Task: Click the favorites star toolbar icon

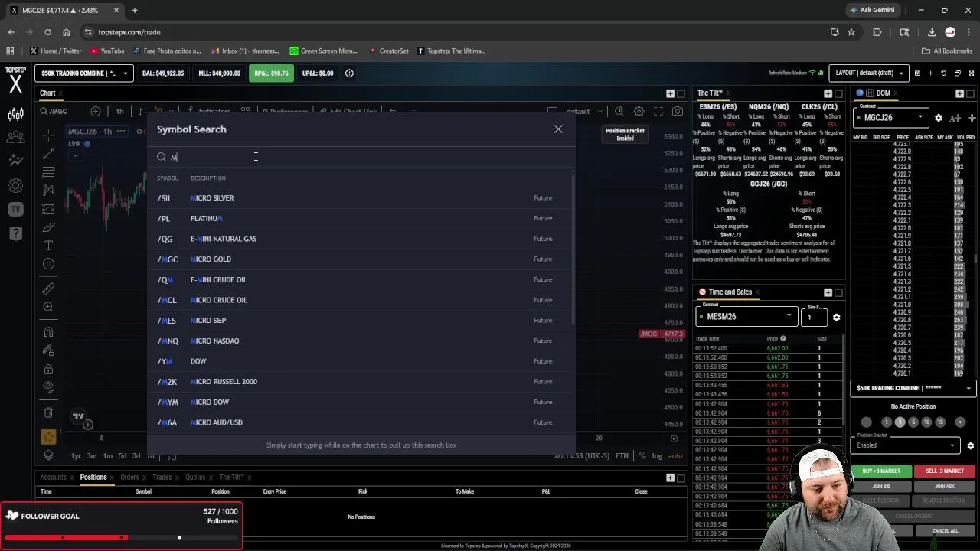Action: click(x=48, y=437)
